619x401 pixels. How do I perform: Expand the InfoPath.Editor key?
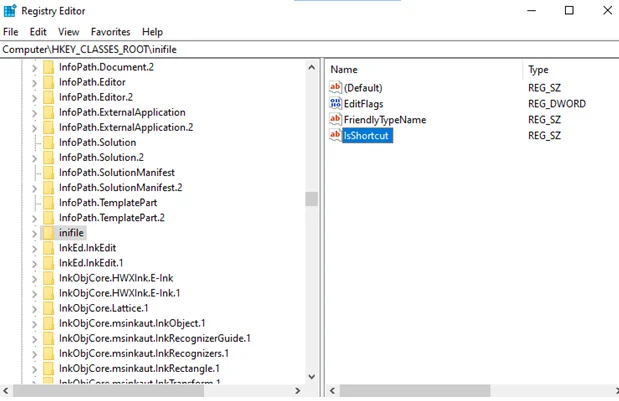pos(34,83)
